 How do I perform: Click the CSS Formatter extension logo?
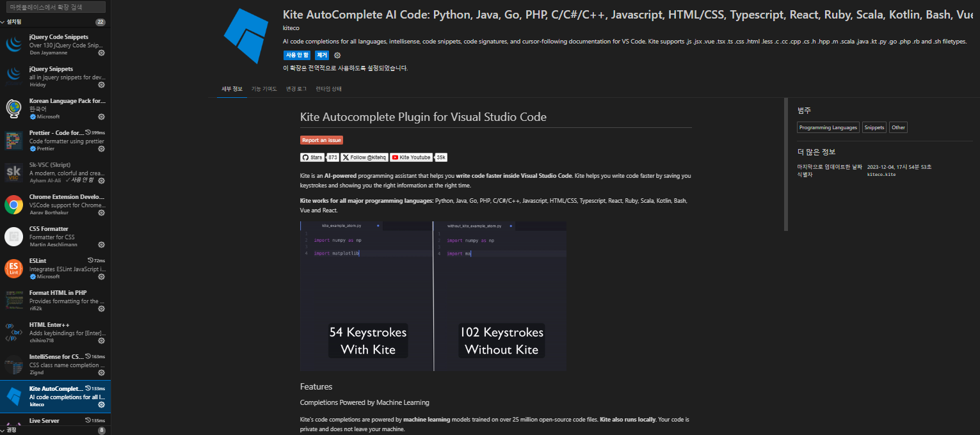click(14, 237)
